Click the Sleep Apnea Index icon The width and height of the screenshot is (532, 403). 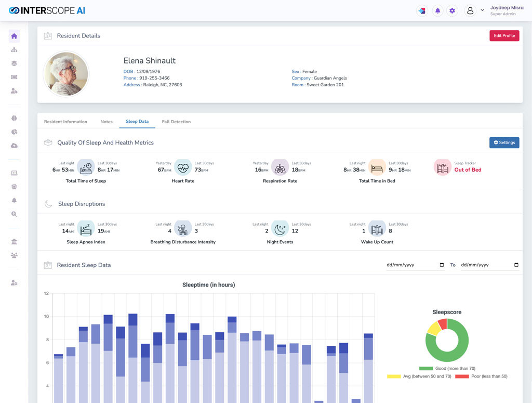click(86, 228)
